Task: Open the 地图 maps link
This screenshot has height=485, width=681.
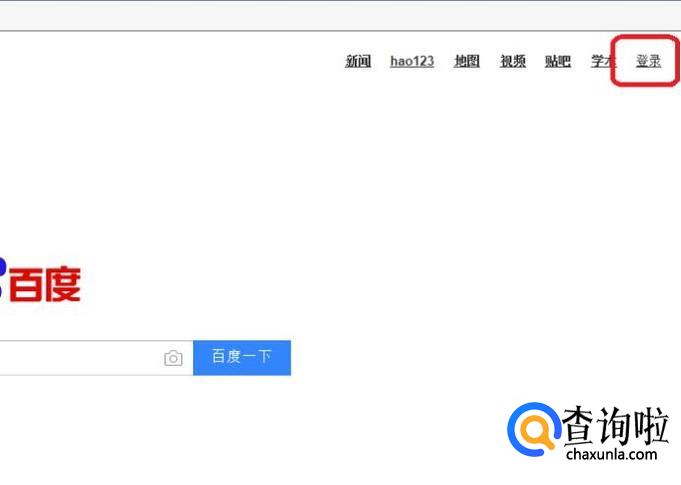Action: click(x=466, y=61)
